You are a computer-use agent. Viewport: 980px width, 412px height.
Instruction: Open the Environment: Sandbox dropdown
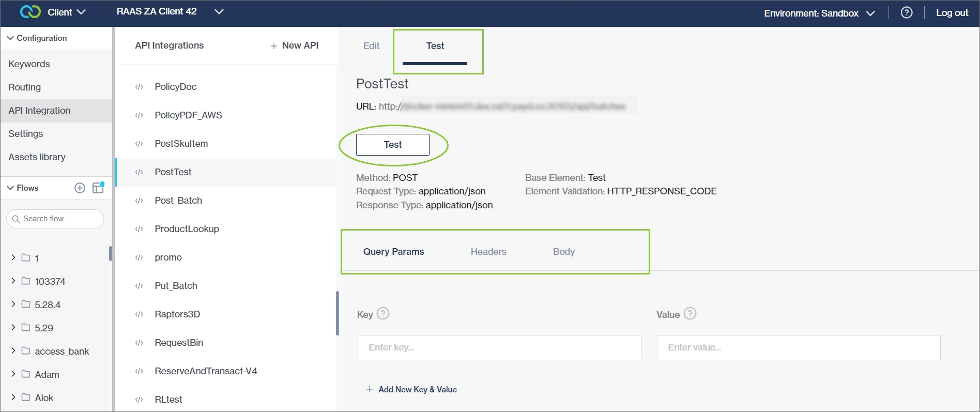[819, 13]
